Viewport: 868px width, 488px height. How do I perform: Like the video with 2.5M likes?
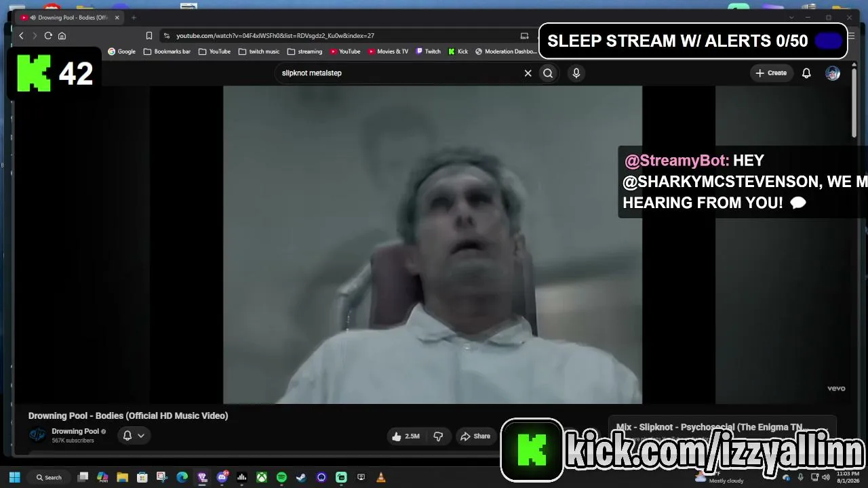click(x=405, y=436)
